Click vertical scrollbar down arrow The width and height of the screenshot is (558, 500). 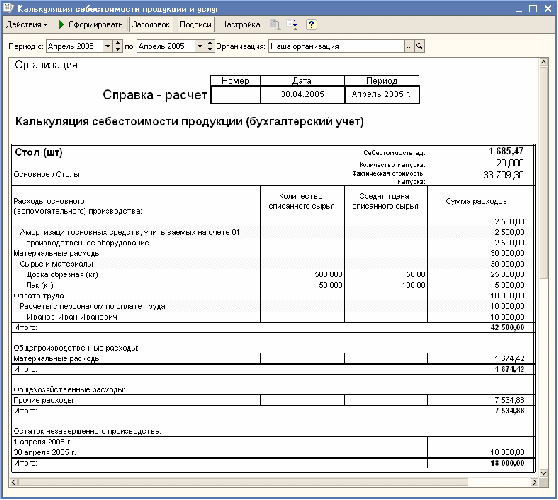tap(543, 473)
